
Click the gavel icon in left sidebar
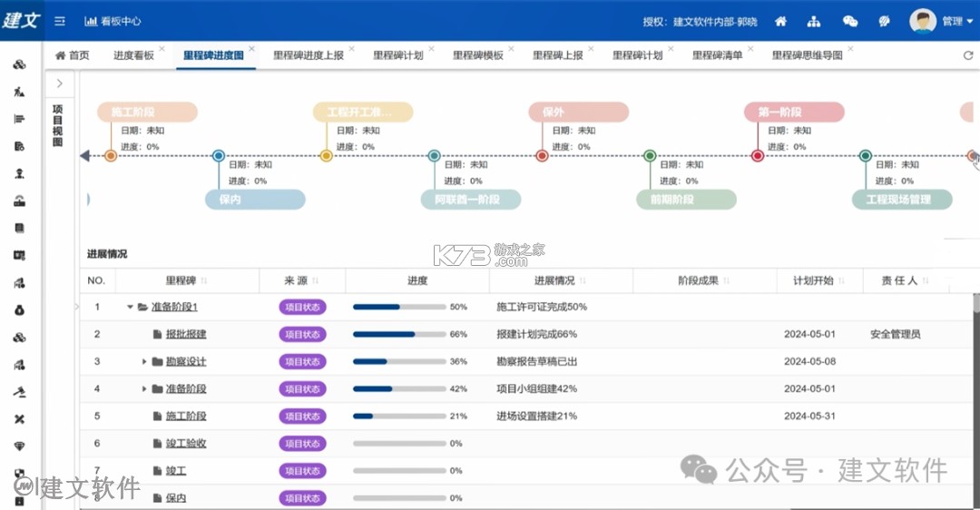19,392
